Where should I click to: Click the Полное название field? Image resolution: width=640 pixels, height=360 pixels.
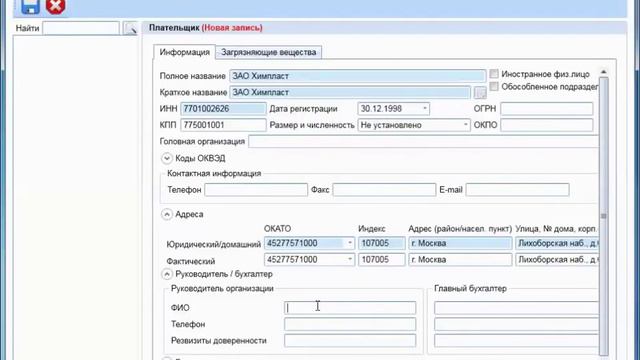pos(358,76)
